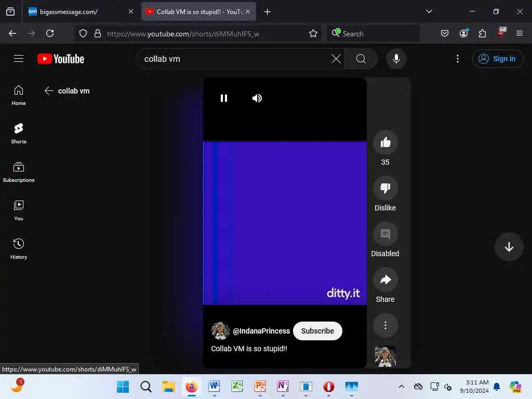
Task: Pause the playing Short video
Action: point(223,98)
